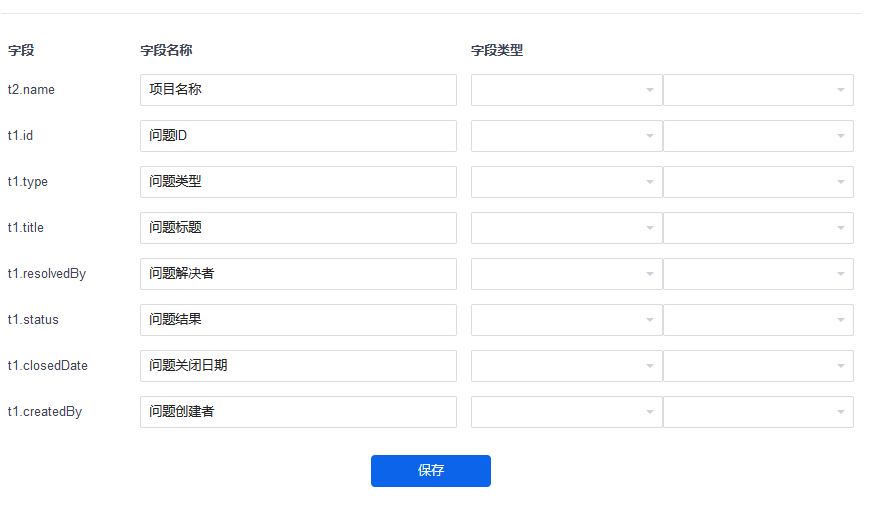This screenshot has width=871, height=506.
Task: Click the 项目名称 field name input
Action: 298,90
